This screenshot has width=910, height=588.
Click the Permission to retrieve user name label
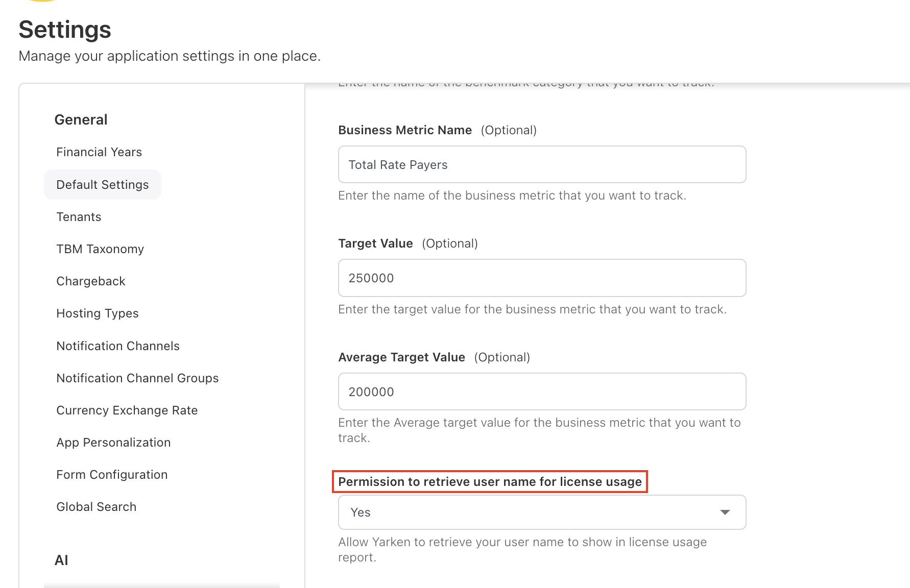tap(490, 482)
